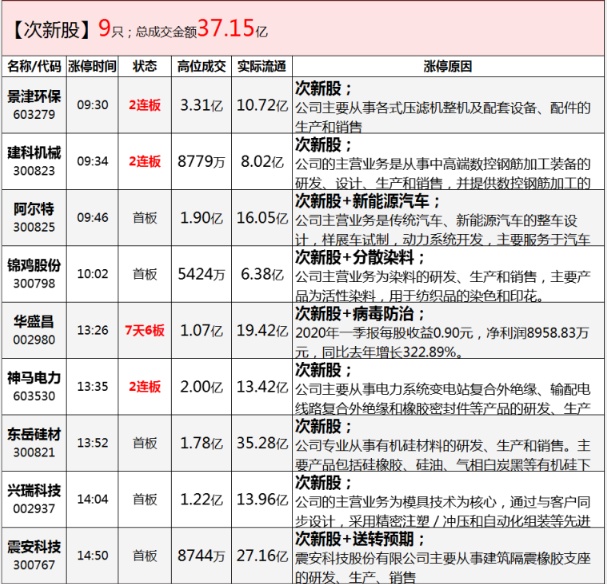Click the 35.28亿 circulation value

pyautogui.click(x=262, y=443)
